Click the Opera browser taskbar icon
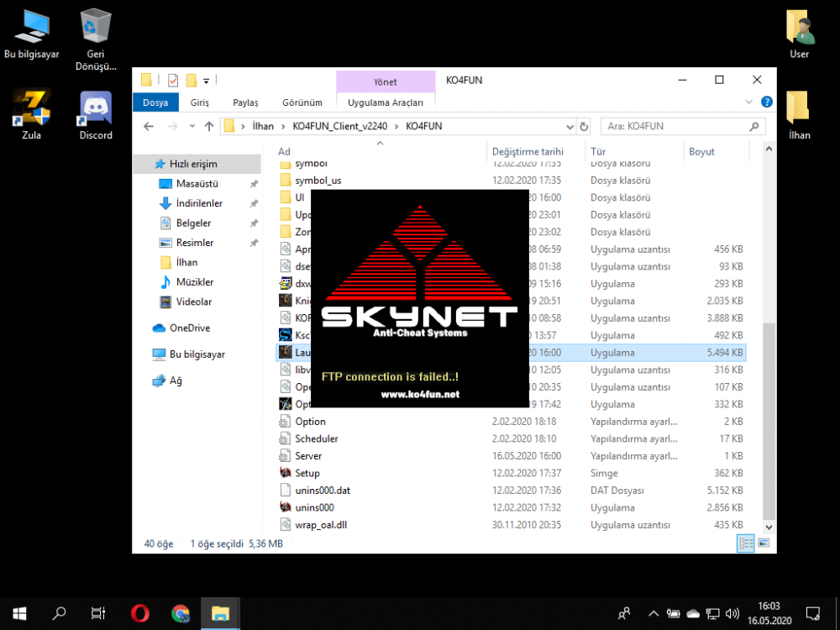840x630 pixels. (139, 613)
